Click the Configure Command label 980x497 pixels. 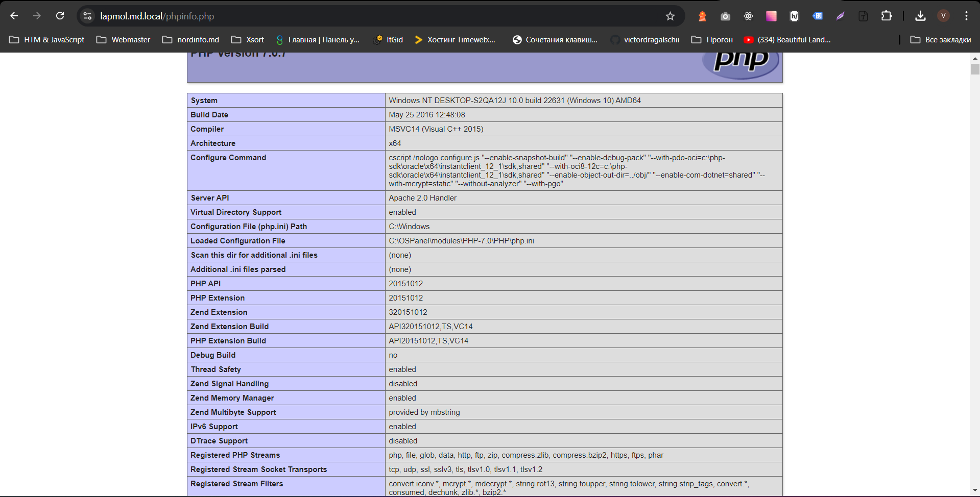click(x=228, y=158)
